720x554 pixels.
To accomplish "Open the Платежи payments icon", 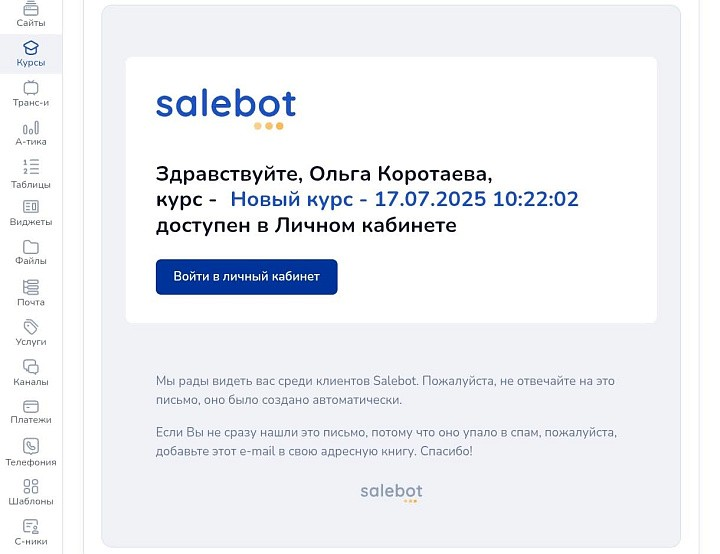I will coord(30,407).
